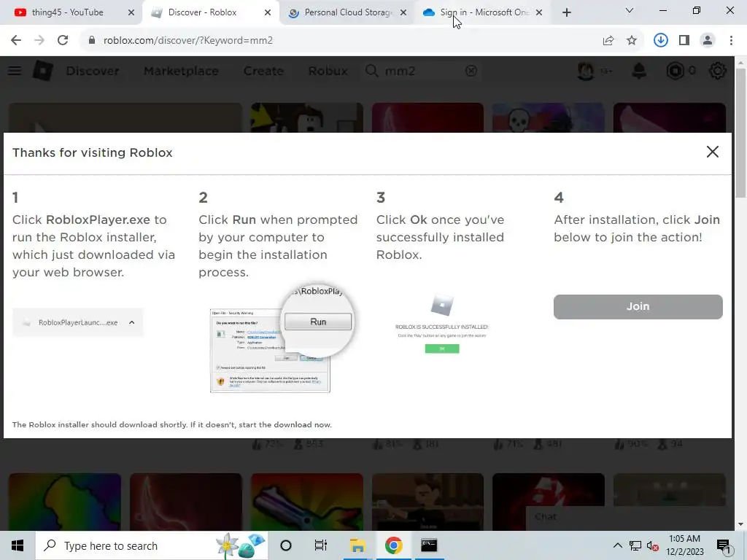Image resolution: width=747 pixels, height=560 pixels.
Task: Click Roblox search field containing mm2
Action: 422,71
